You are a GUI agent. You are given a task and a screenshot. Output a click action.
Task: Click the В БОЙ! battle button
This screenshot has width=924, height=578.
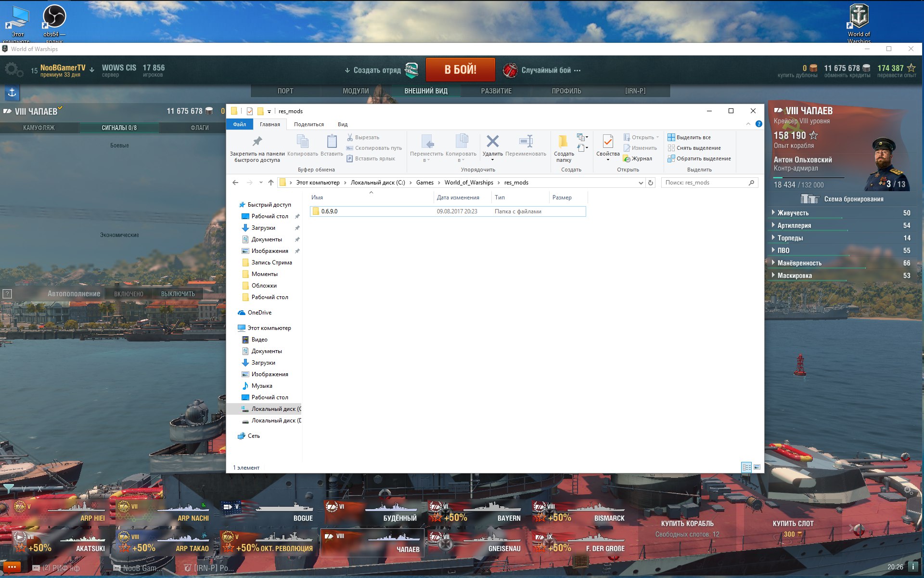(461, 70)
